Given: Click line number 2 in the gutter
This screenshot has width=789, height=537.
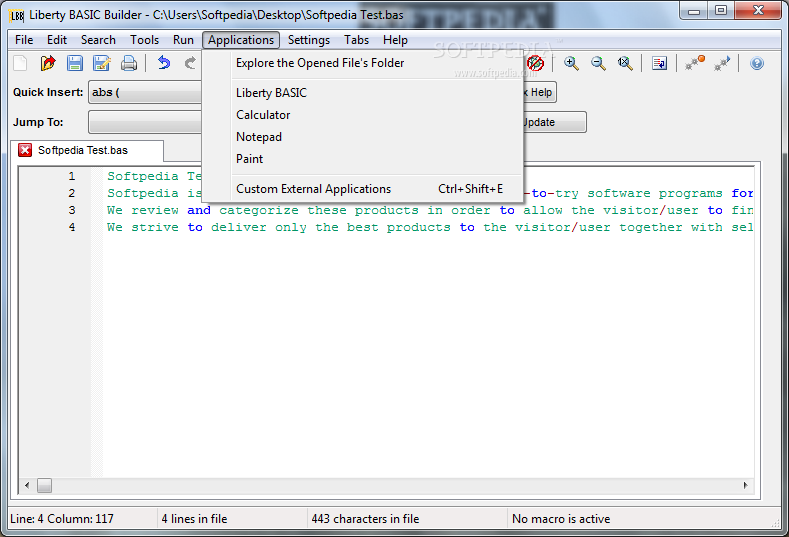Looking at the screenshot, I should [x=72, y=193].
